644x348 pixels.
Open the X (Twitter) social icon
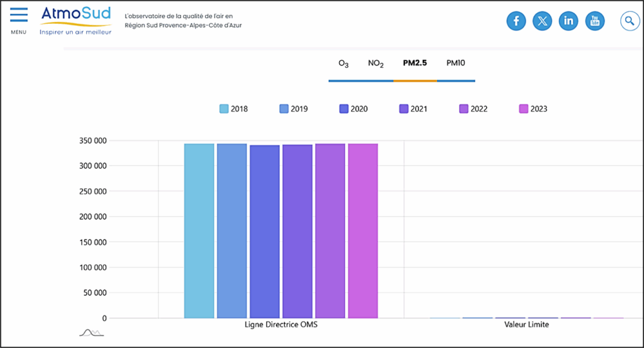tap(542, 21)
